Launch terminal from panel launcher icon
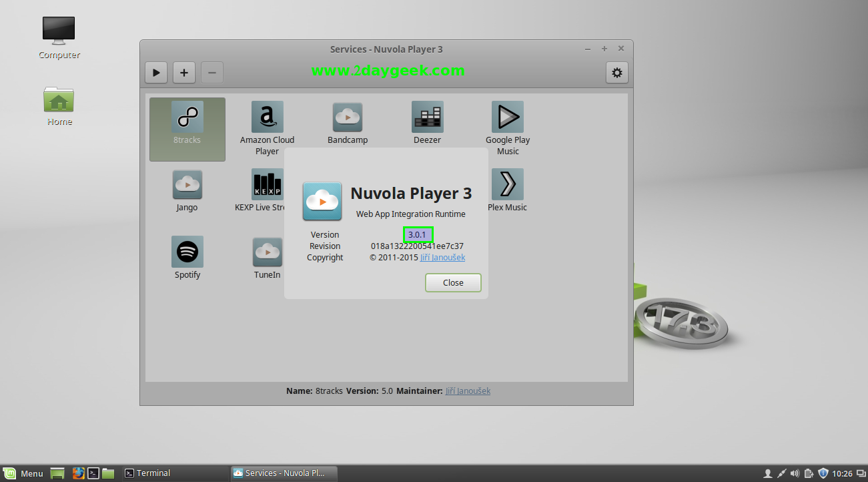Viewport: 868px width, 482px height. point(93,473)
